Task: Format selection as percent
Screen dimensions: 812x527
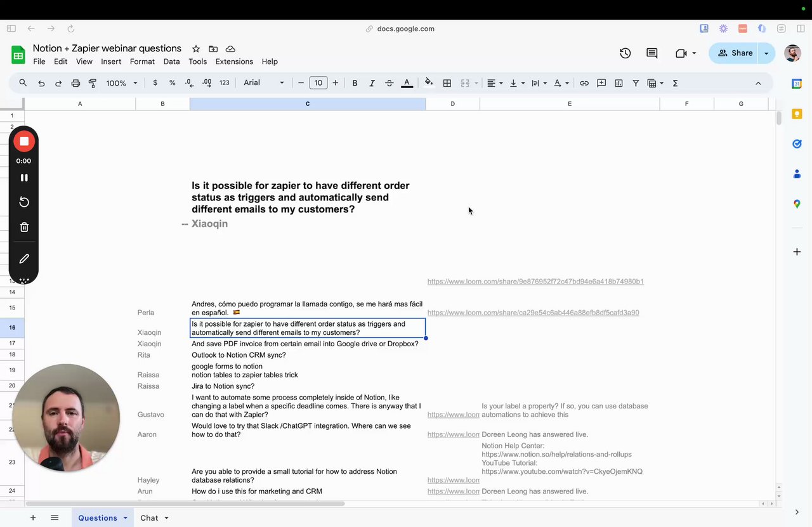Action: pyautogui.click(x=173, y=83)
